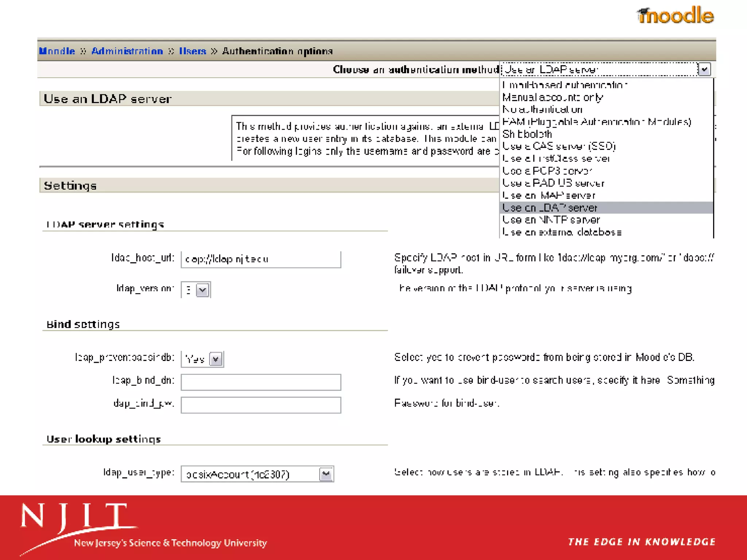The width and height of the screenshot is (747, 560).
Task: Open the ldap_preventpassindb Yes dropdown
Action: pyautogui.click(x=202, y=359)
